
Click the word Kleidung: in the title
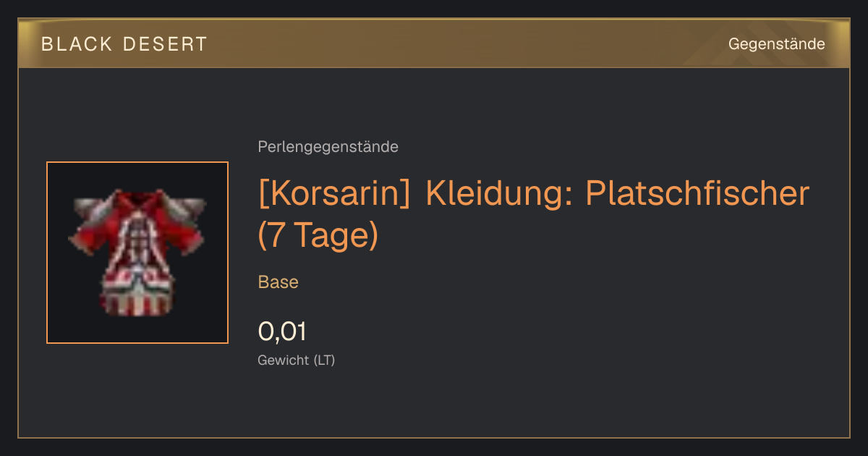click(x=499, y=193)
